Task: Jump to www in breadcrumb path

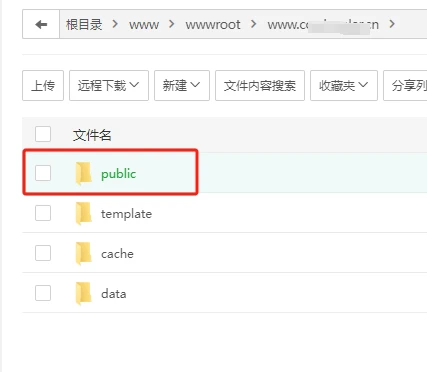Action: point(144,25)
